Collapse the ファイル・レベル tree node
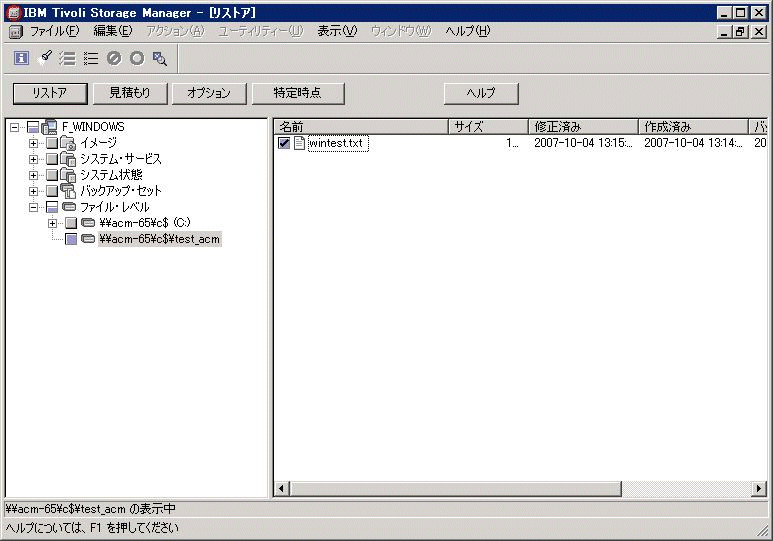Image resolution: width=773 pixels, height=541 pixels. click(34, 207)
